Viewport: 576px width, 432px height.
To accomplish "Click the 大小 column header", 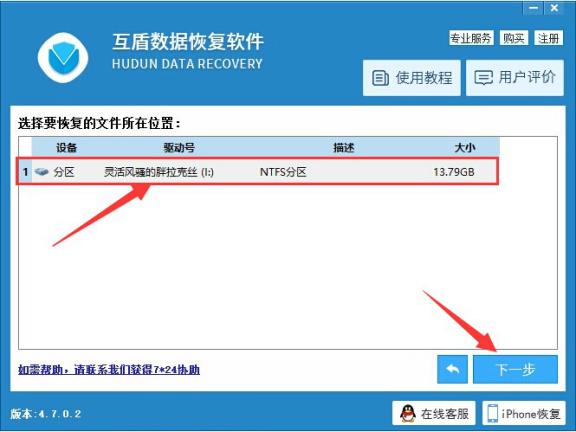I will click(x=465, y=148).
